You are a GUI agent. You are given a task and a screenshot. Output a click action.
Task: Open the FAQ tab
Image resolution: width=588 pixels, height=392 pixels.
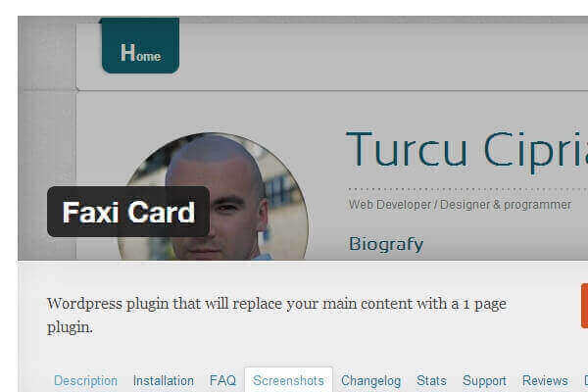222,380
